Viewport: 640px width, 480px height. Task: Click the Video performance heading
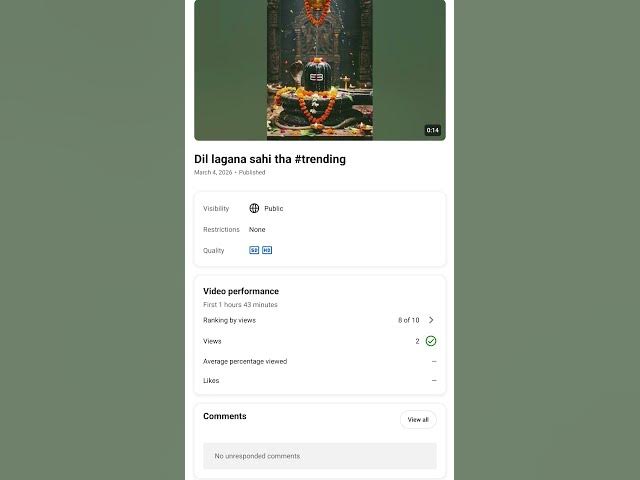click(241, 291)
